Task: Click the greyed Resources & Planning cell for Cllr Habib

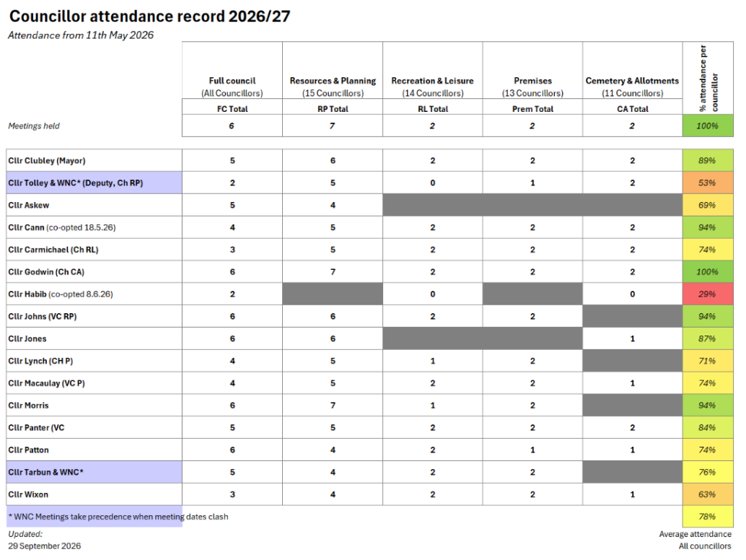Action: pyautogui.click(x=333, y=294)
